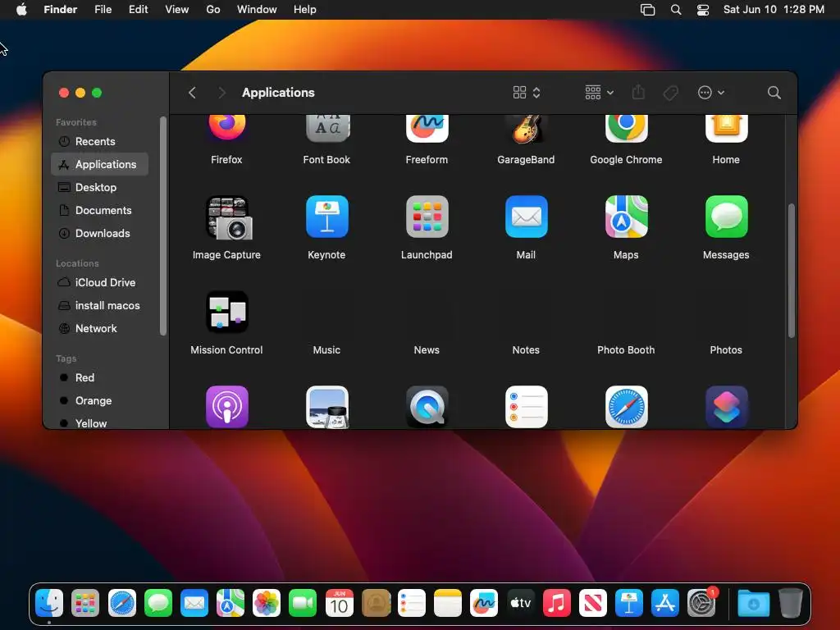
Task: Select the Reminders app in Applications
Action: pos(527,407)
